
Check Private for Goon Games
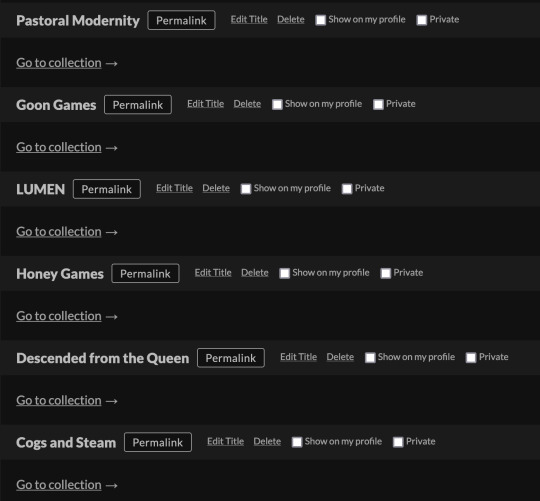(x=378, y=104)
